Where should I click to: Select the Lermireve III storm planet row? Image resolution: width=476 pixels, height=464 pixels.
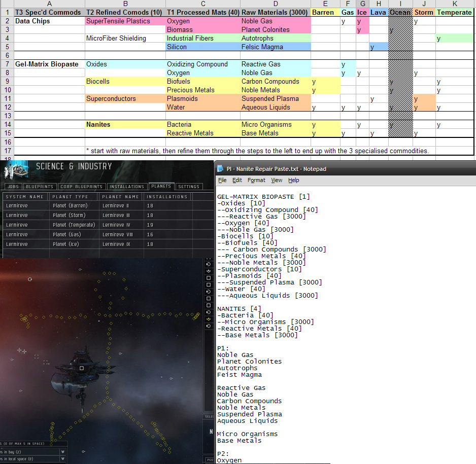pyautogui.click(x=108, y=216)
